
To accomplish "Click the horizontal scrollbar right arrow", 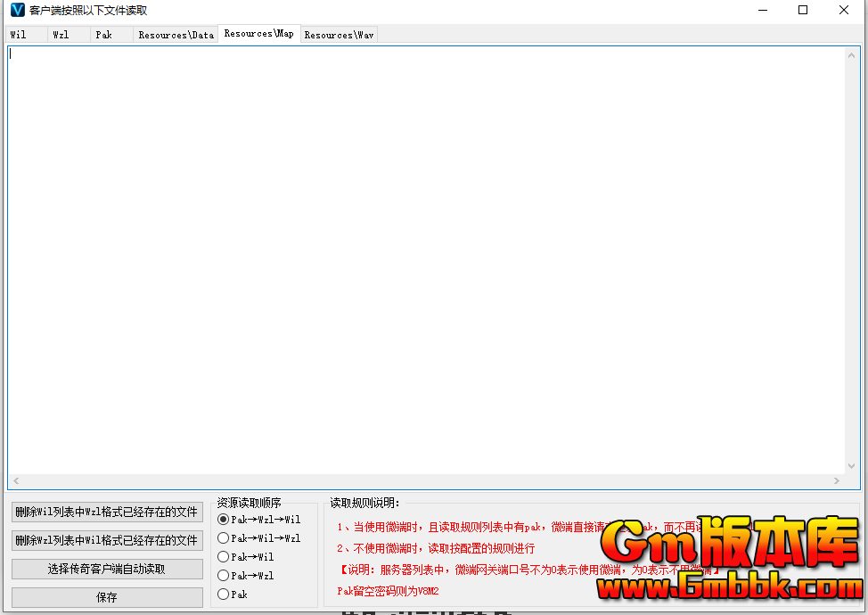I will (836, 481).
